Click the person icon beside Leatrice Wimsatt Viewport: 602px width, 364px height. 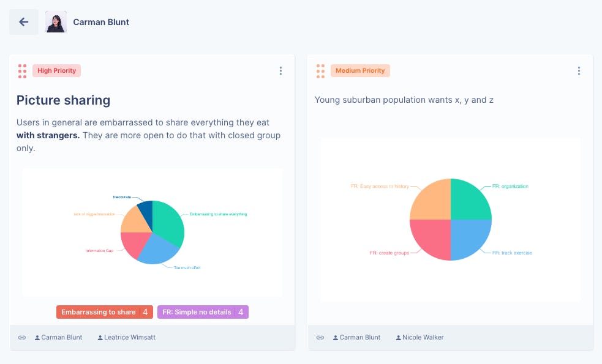99,337
